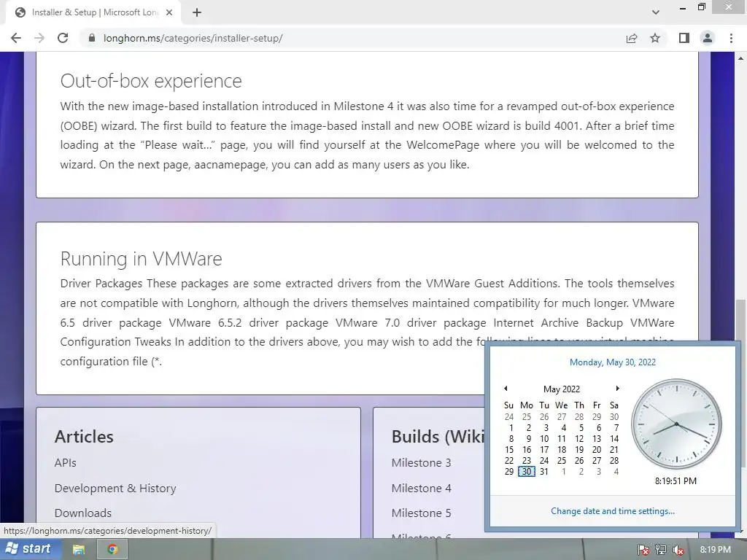Image resolution: width=747 pixels, height=560 pixels.
Task: Select May 30 in the calendar
Action: point(527,472)
